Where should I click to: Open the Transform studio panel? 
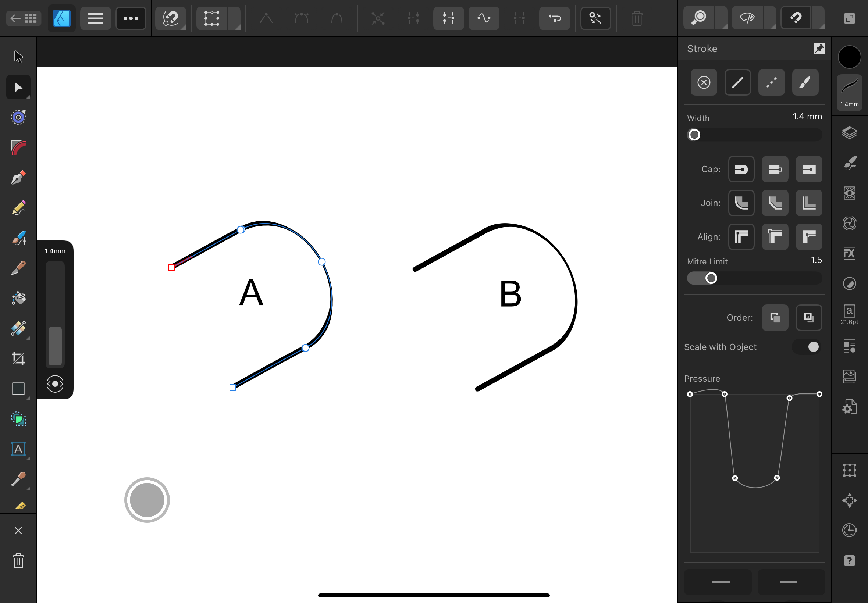(x=849, y=470)
